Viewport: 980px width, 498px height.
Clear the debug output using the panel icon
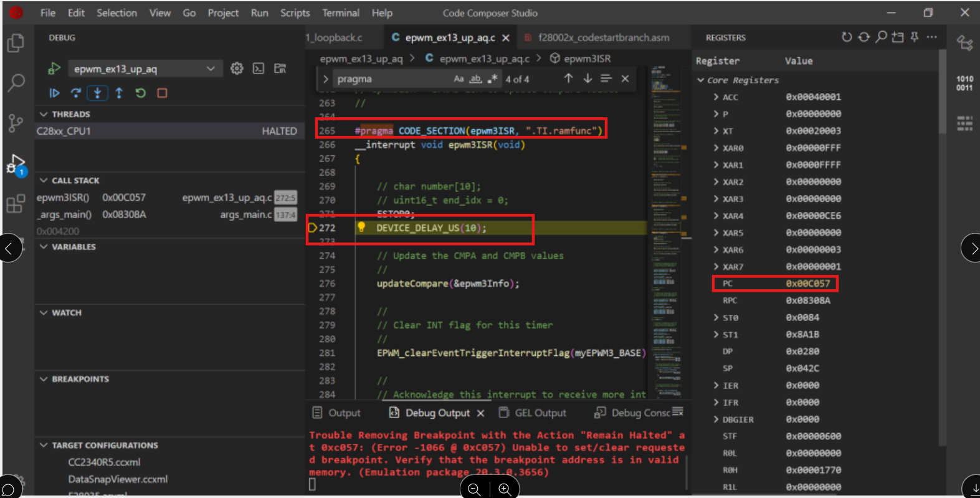point(678,412)
